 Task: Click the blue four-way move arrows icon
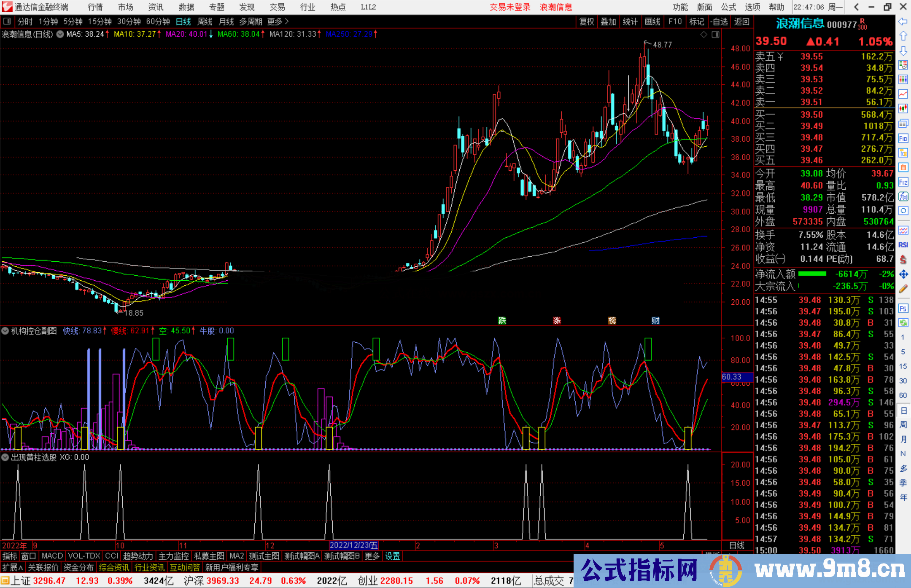pyautogui.click(x=903, y=274)
